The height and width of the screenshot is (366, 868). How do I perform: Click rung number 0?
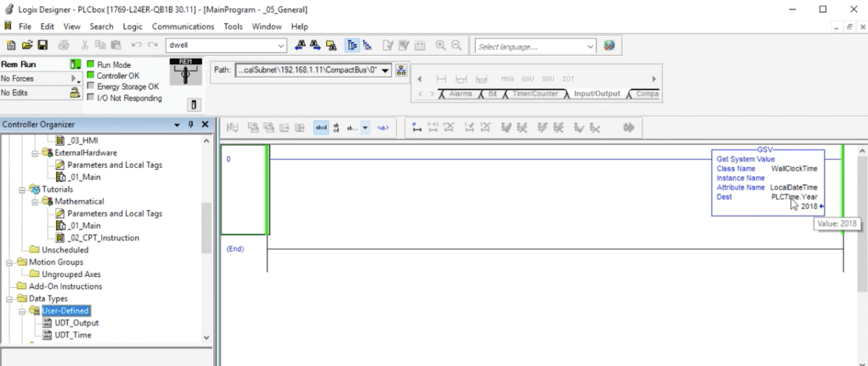(229, 159)
